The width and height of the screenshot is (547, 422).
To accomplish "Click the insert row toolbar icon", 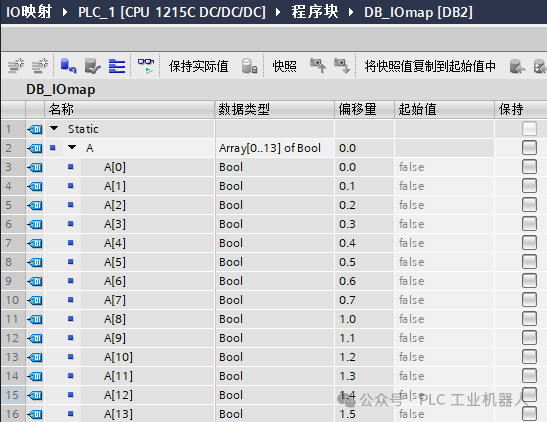I will [16, 66].
